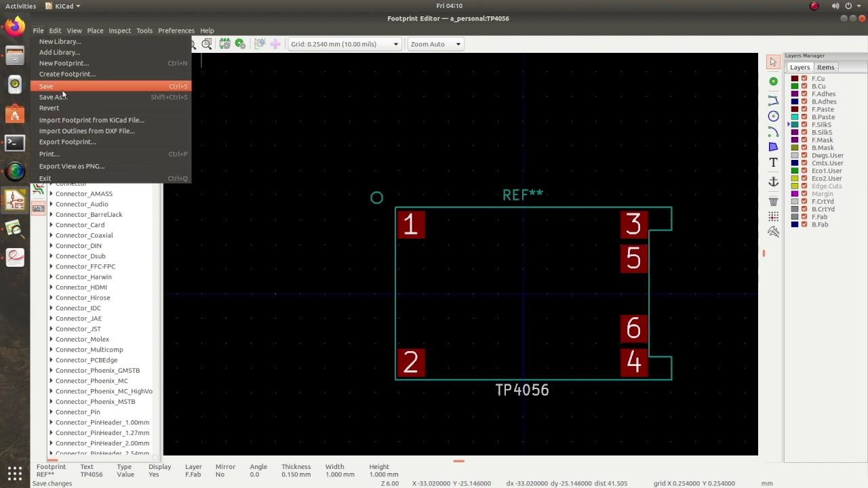
Task: Toggle F.Paste layer visibility checkbox
Action: click(x=804, y=109)
